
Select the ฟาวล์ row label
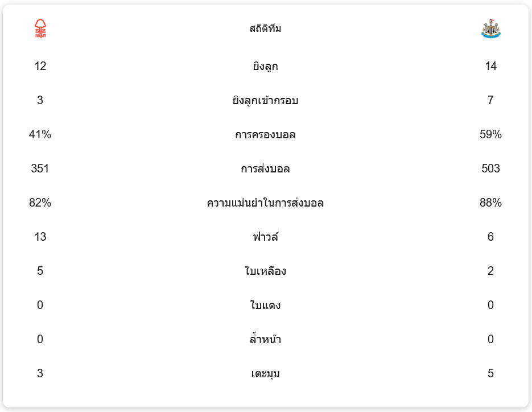(265, 237)
